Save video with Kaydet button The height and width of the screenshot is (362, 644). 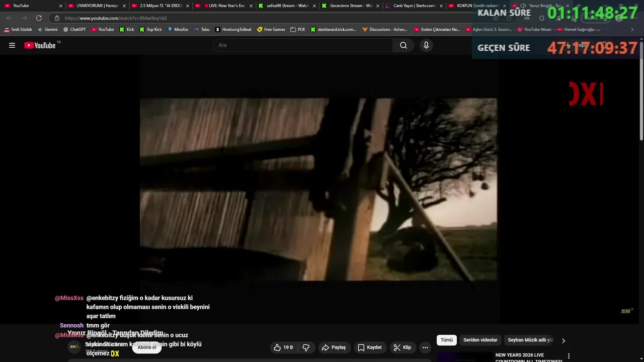tap(370, 347)
